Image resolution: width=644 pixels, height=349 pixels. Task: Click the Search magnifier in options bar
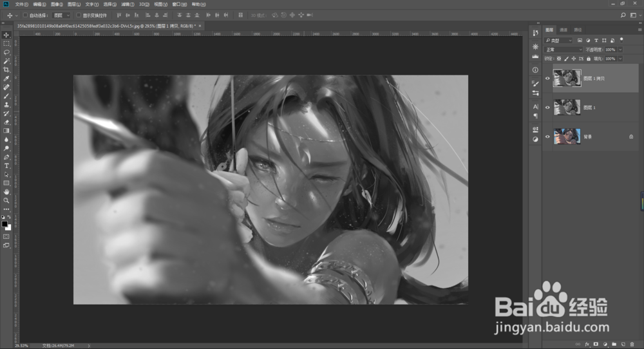pyautogui.click(x=623, y=15)
